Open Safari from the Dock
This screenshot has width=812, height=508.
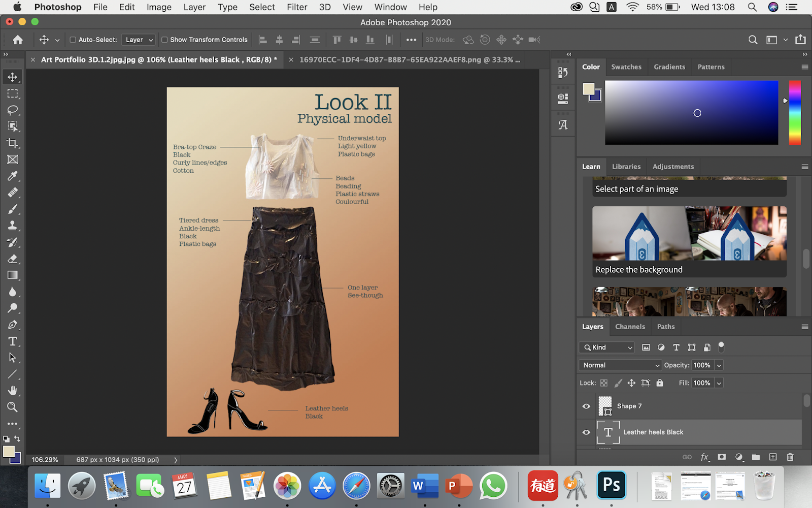[x=356, y=486]
